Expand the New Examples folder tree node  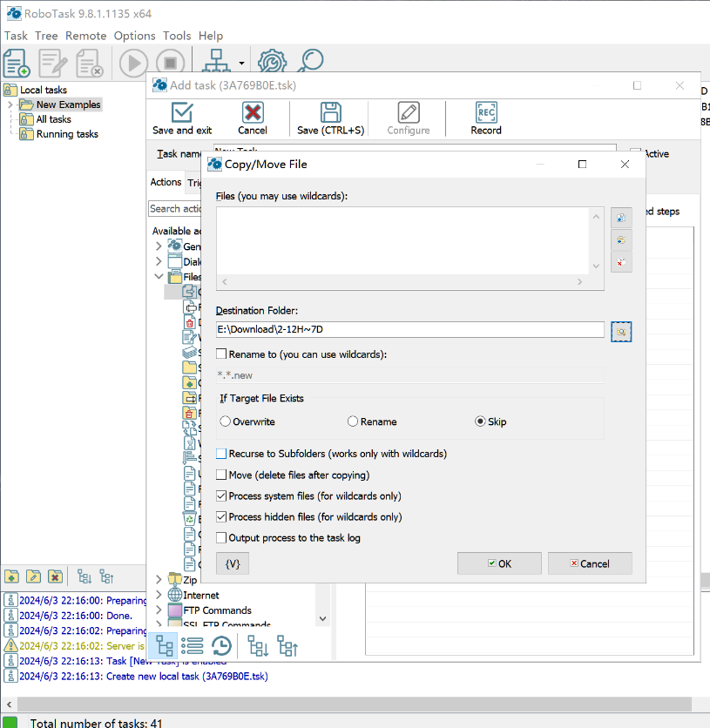pos(10,104)
